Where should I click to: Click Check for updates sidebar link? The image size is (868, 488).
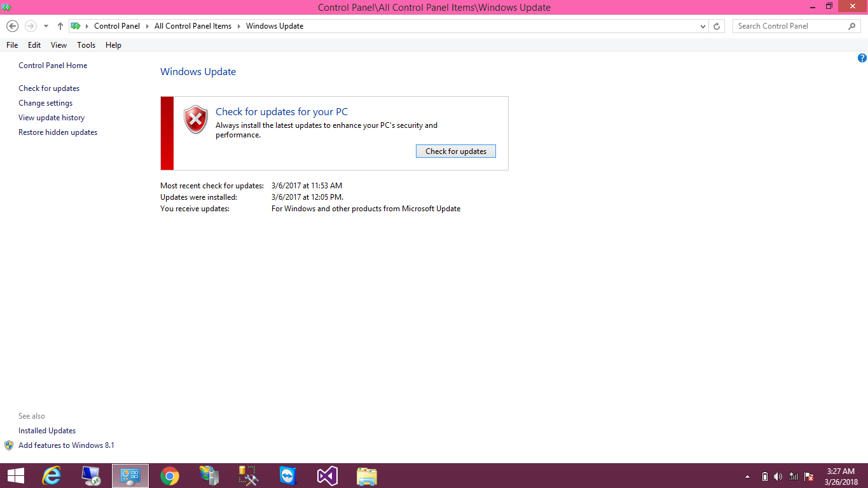point(49,88)
